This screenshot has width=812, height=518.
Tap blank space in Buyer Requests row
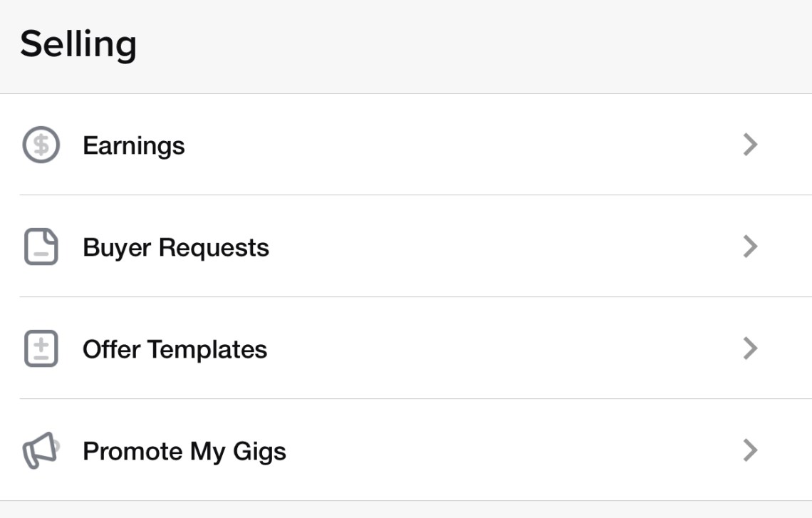(x=499, y=247)
